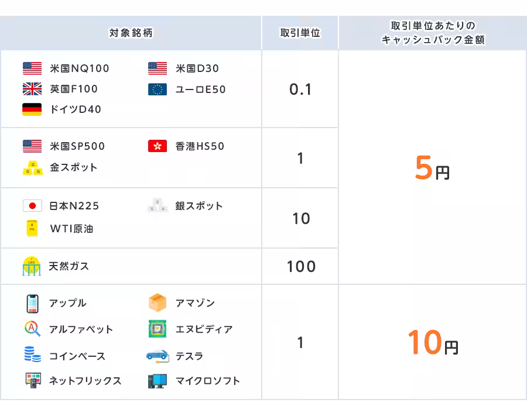This screenshot has height=420, width=527.
Task: Select the gold bars icon beside 金スポット
Action: pos(32,168)
